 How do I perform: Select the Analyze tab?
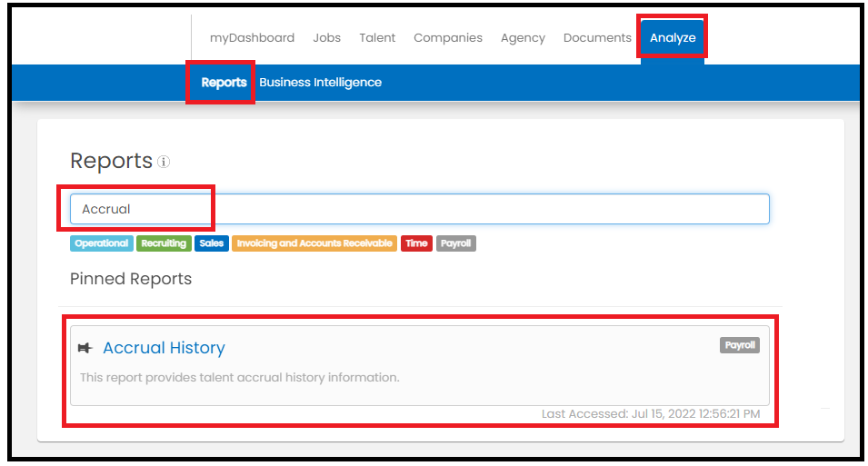(x=673, y=37)
